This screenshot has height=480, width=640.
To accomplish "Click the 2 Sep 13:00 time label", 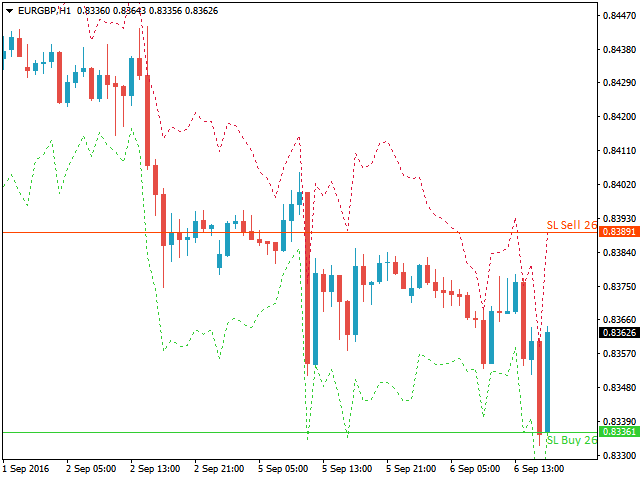I will [155, 469].
